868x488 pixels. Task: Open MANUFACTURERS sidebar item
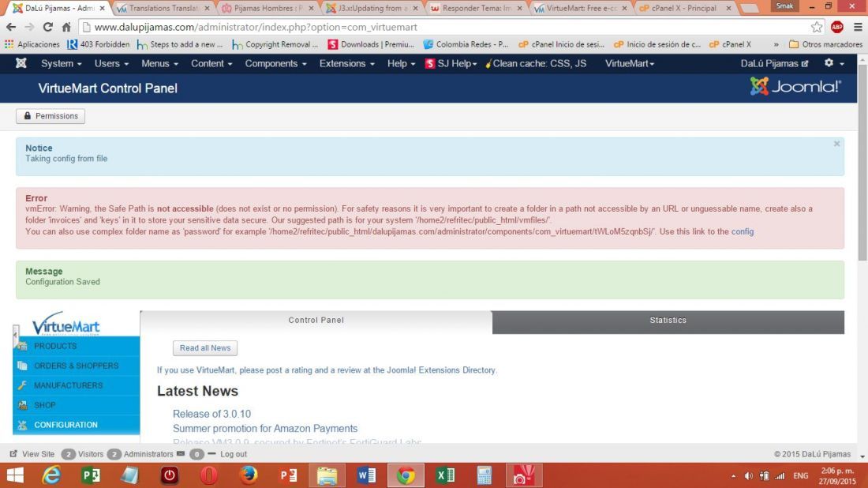point(77,385)
